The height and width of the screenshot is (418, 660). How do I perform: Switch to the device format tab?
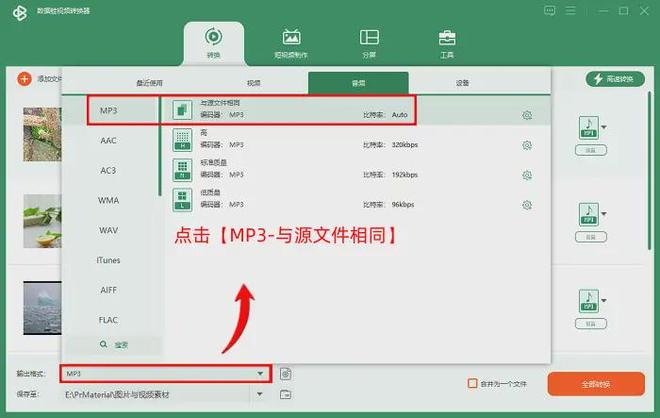[462, 83]
